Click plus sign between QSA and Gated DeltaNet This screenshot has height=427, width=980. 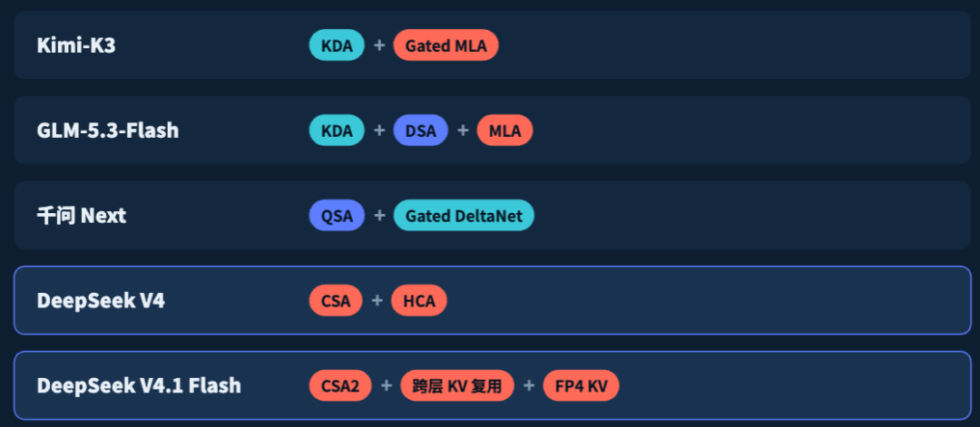378,216
